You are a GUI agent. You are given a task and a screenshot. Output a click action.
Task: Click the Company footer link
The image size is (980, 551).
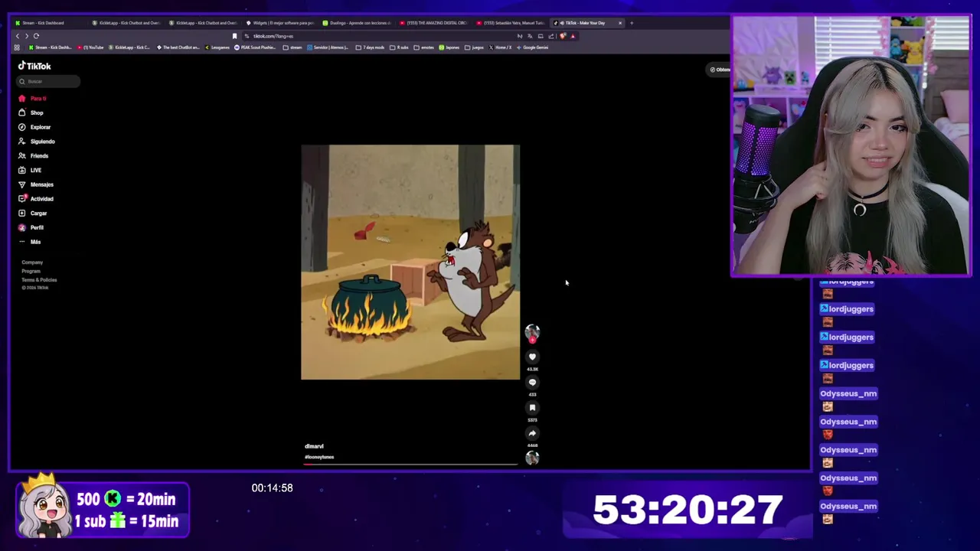(x=32, y=262)
